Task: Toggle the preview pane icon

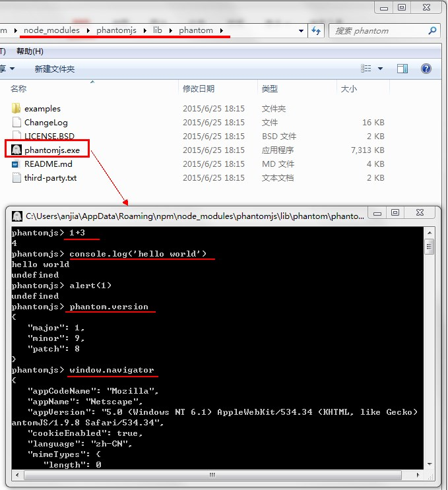Action: (x=402, y=69)
